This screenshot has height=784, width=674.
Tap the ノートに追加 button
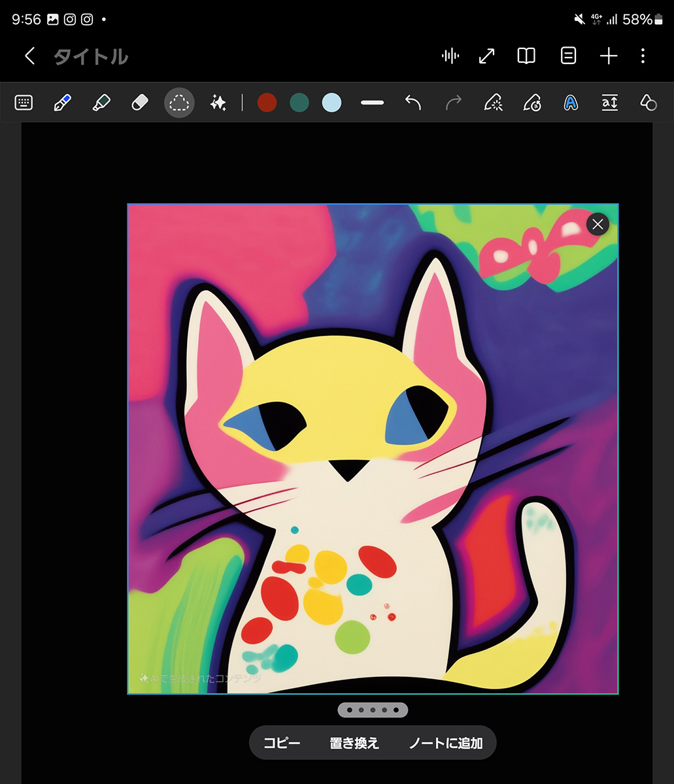(446, 743)
